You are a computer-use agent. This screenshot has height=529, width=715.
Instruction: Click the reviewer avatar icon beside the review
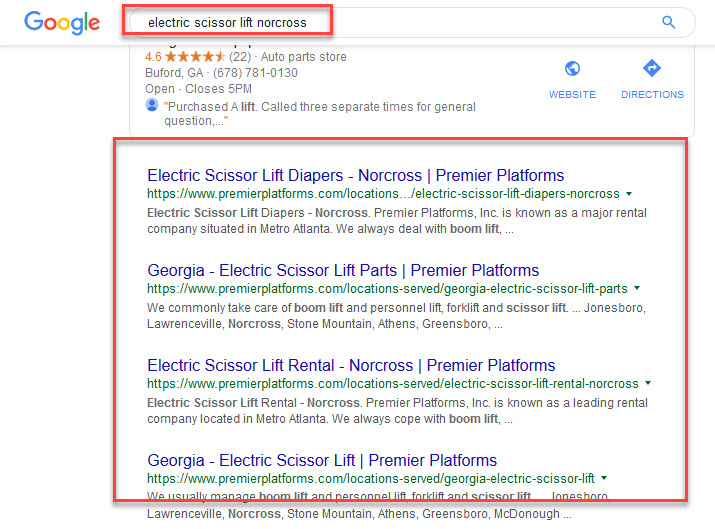click(x=152, y=105)
